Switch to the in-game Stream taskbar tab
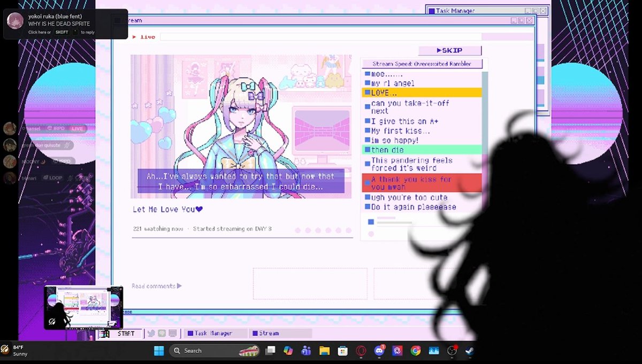This screenshot has height=364, width=642. click(281, 333)
